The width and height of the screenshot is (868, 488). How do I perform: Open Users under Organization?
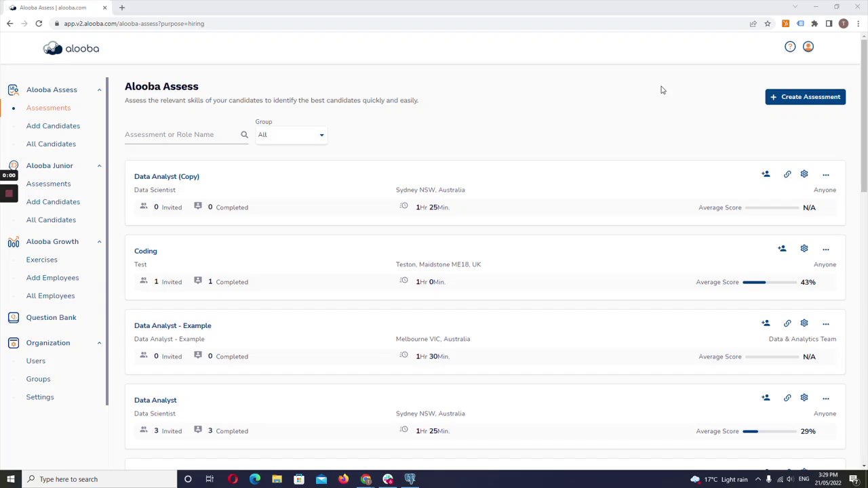click(36, 361)
